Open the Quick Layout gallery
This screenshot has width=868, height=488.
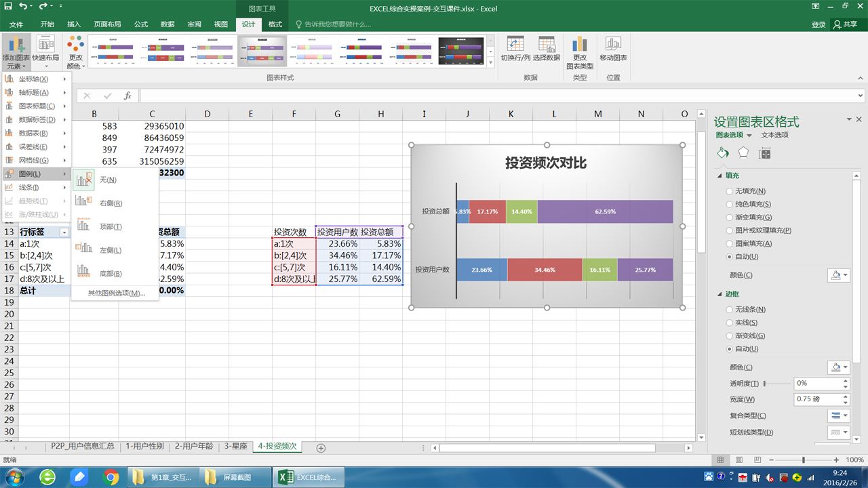[45, 52]
